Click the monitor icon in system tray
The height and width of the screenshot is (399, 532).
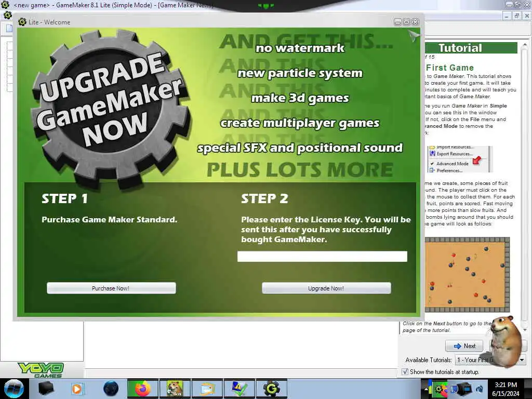click(x=464, y=389)
